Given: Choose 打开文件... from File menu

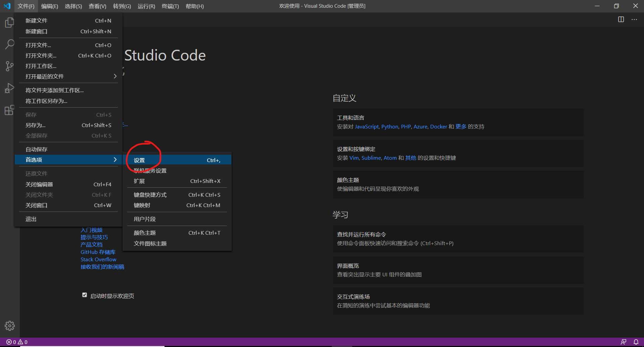Looking at the screenshot, I should point(68,45).
